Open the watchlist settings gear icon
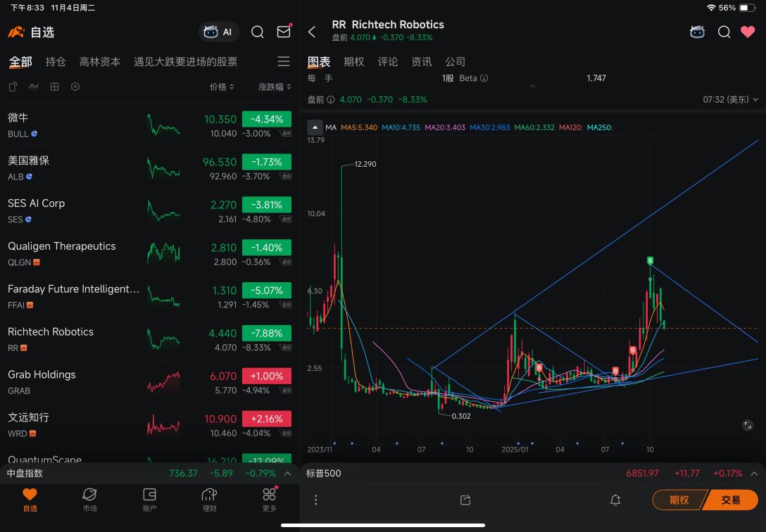Screen dimensions: 766x532 pos(75,87)
